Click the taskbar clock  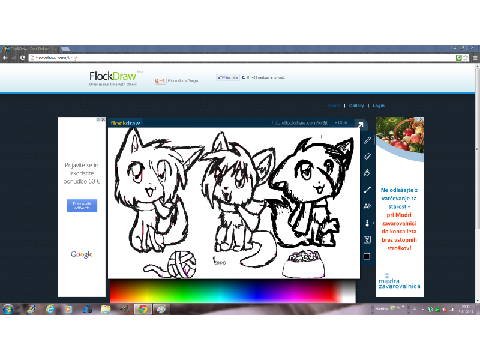(465, 309)
